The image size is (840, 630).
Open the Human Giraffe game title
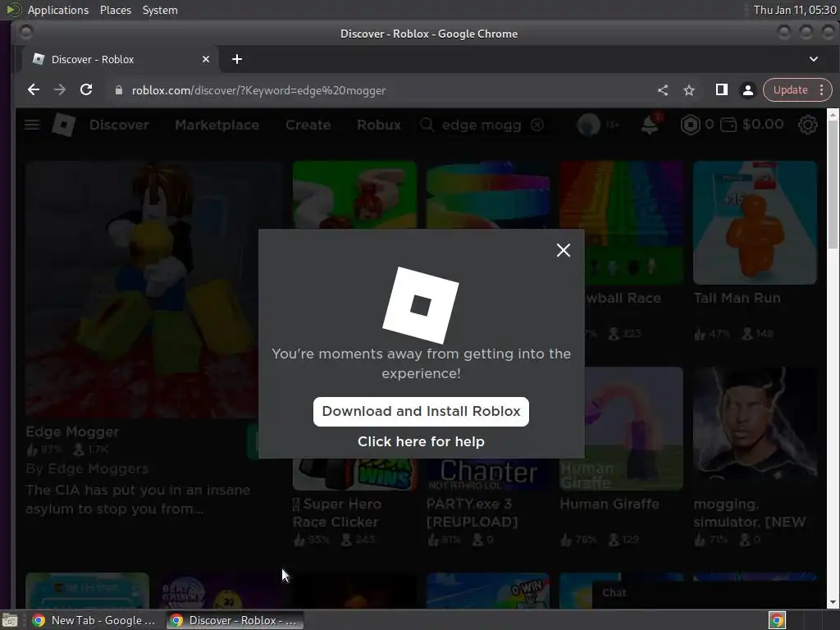coord(609,504)
